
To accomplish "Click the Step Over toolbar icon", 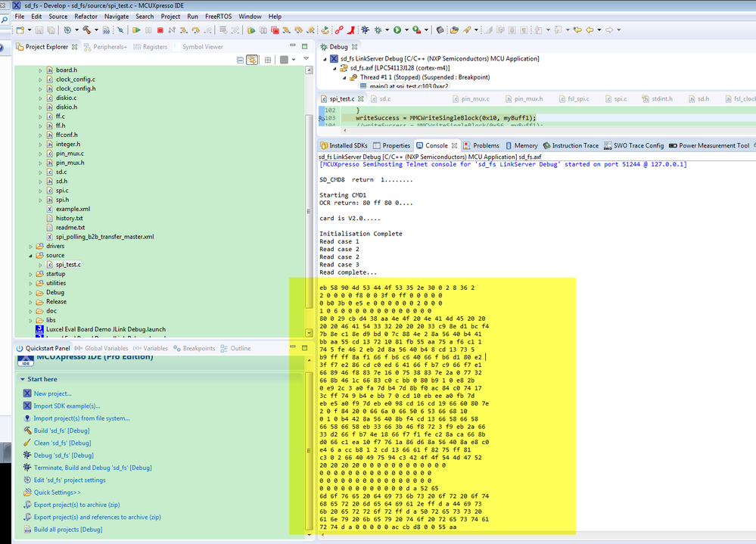I will coord(195,30).
